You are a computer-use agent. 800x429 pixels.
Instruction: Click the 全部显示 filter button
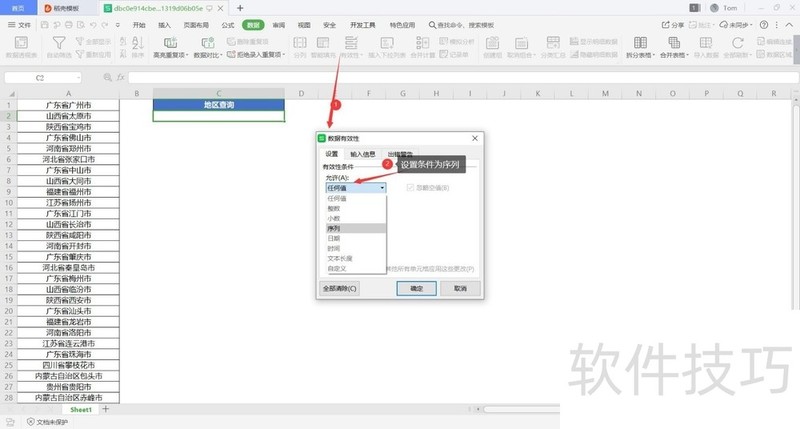coord(93,41)
